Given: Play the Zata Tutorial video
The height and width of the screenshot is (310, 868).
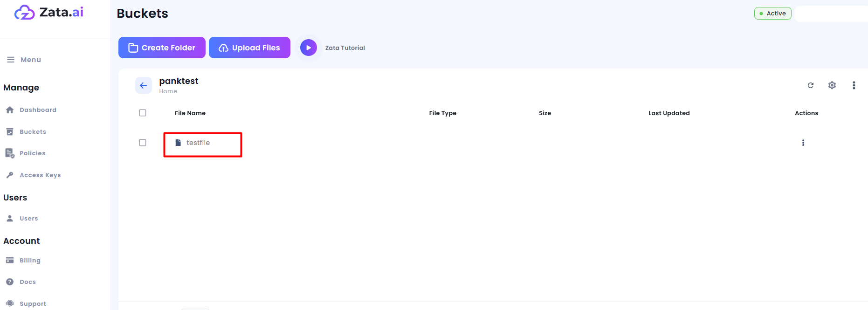Looking at the screenshot, I should (309, 48).
